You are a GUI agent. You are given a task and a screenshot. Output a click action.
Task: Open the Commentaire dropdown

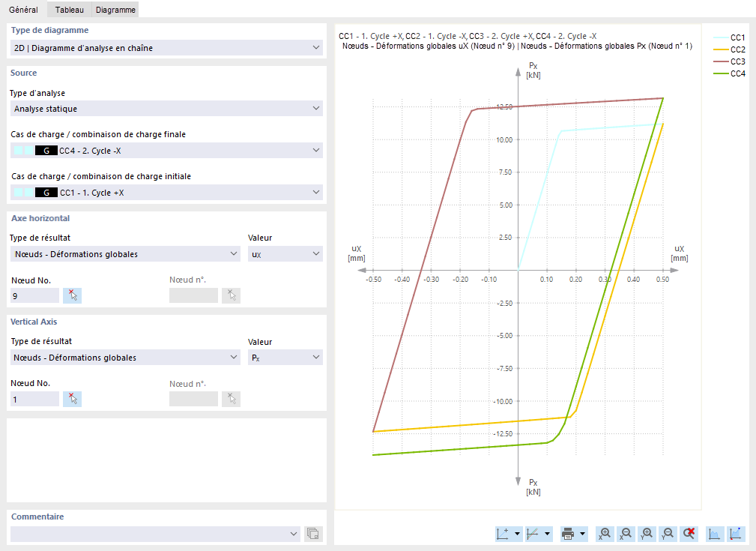tap(155, 534)
